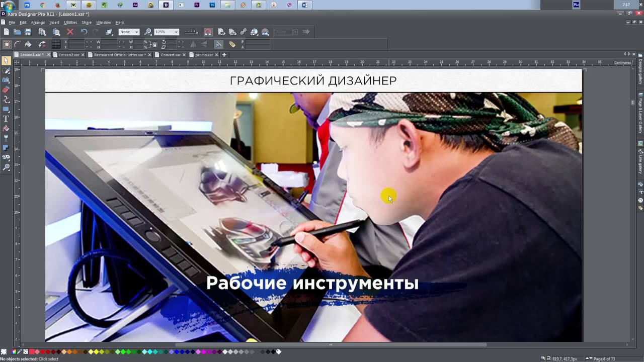The height and width of the screenshot is (362, 644).
Task: Expand the Designs gallery side panel
Action: pos(640,69)
